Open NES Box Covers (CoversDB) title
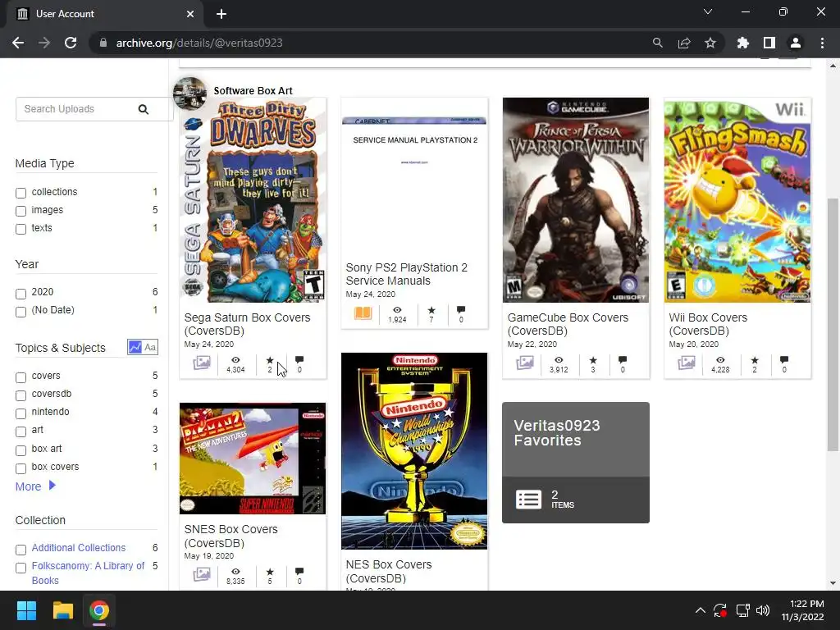Screen dimensions: 840x630 (388, 571)
